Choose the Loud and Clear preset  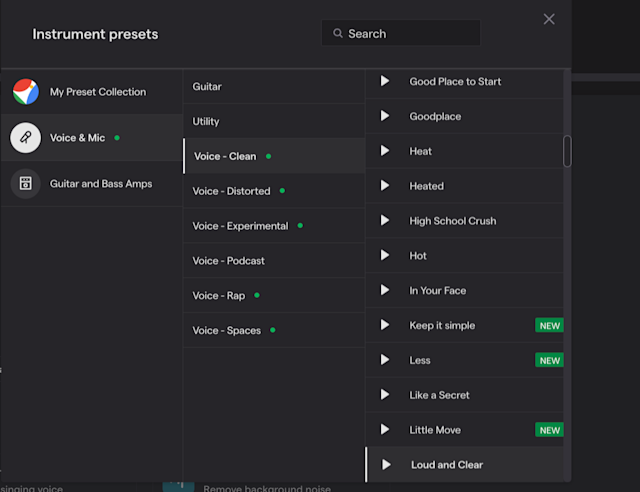click(x=447, y=465)
